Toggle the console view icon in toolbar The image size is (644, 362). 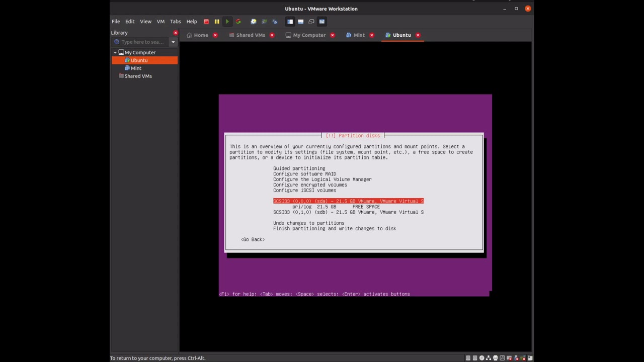pyautogui.click(x=322, y=22)
